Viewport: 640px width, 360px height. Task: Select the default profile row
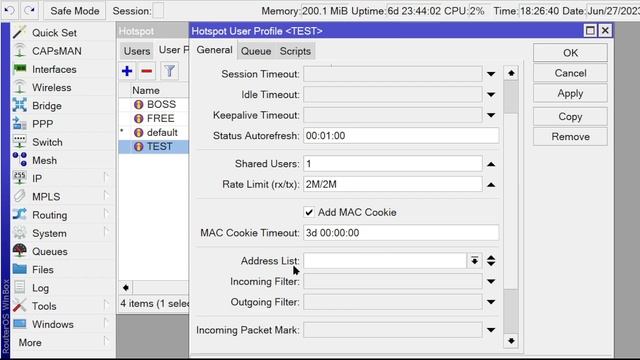pyautogui.click(x=154, y=133)
